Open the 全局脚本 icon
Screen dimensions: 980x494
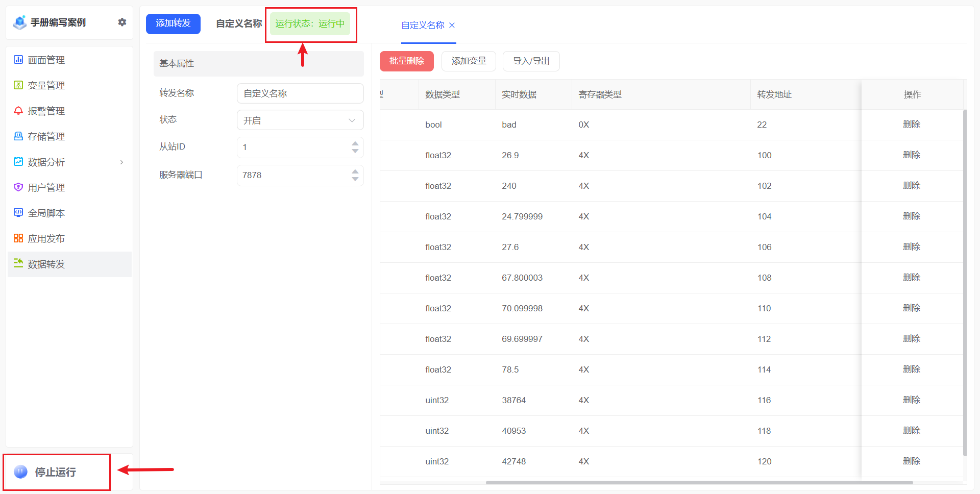(18, 213)
